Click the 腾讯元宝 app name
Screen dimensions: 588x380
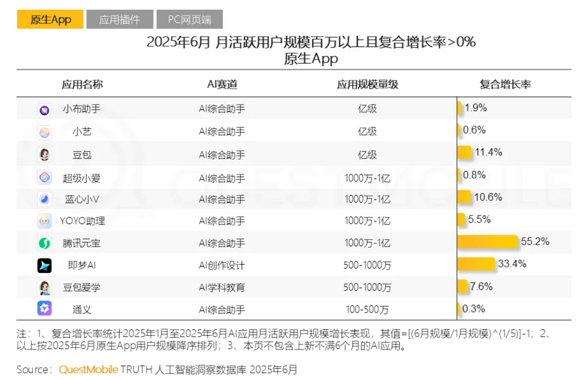82,243
